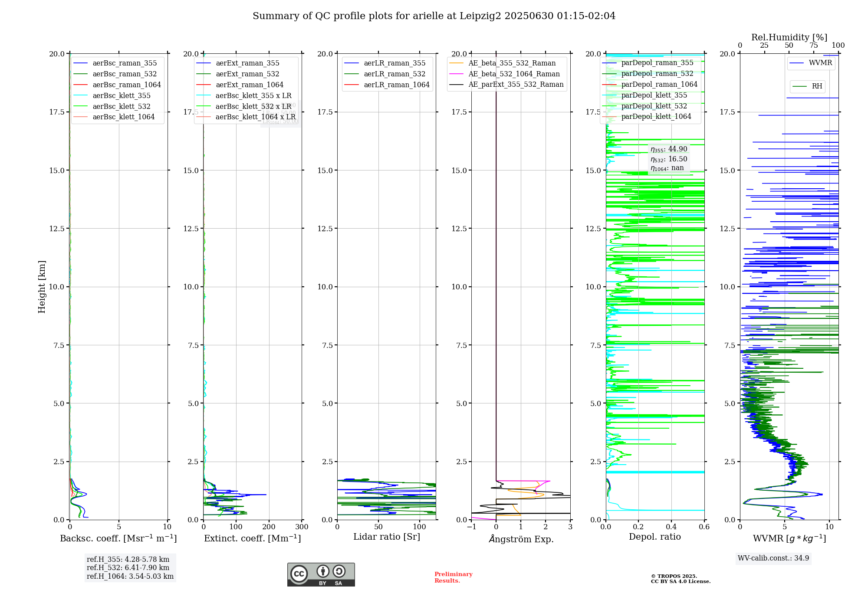Select legend entry AE_parExt_355_532_Raman
The width and height of the screenshot is (868, 590).
[x=506, y=85]
